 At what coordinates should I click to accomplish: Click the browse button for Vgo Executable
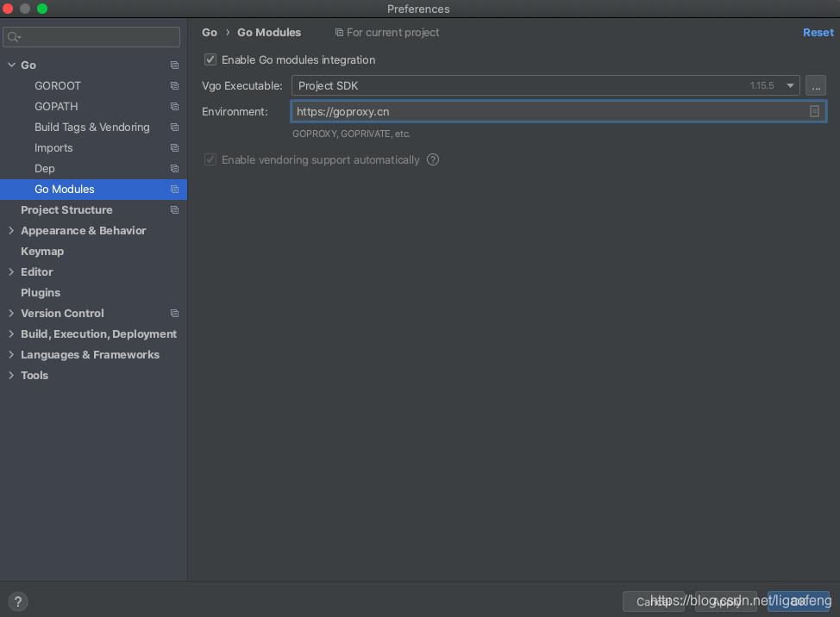815,85
